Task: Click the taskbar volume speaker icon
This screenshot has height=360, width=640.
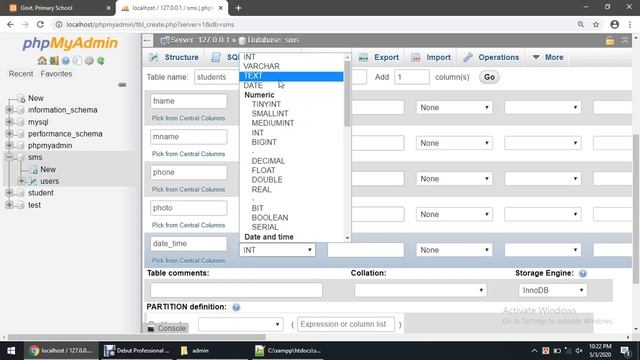Action: pyautogui.click(x=579, y=351)
